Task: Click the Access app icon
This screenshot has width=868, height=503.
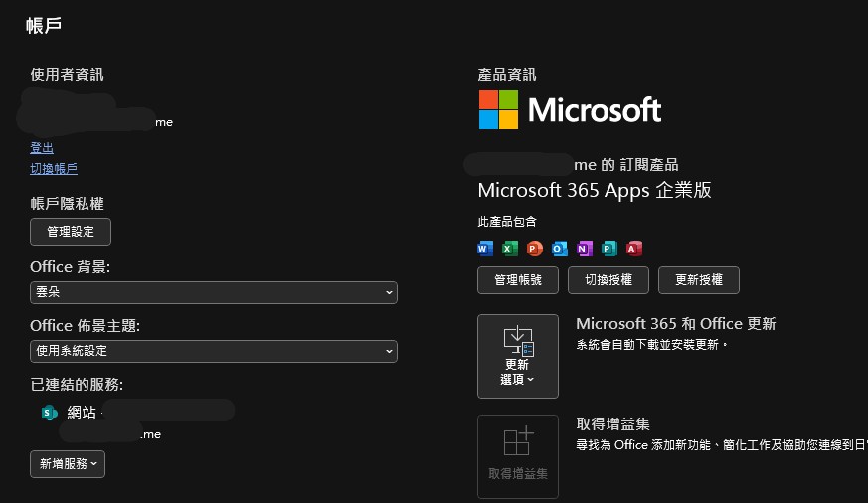Action: pos(634,249)
